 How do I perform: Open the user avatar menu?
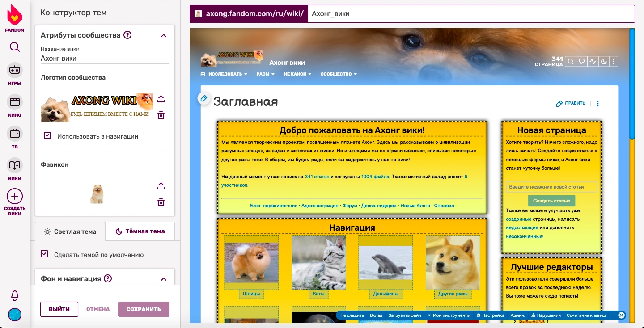tap(15, 315)
